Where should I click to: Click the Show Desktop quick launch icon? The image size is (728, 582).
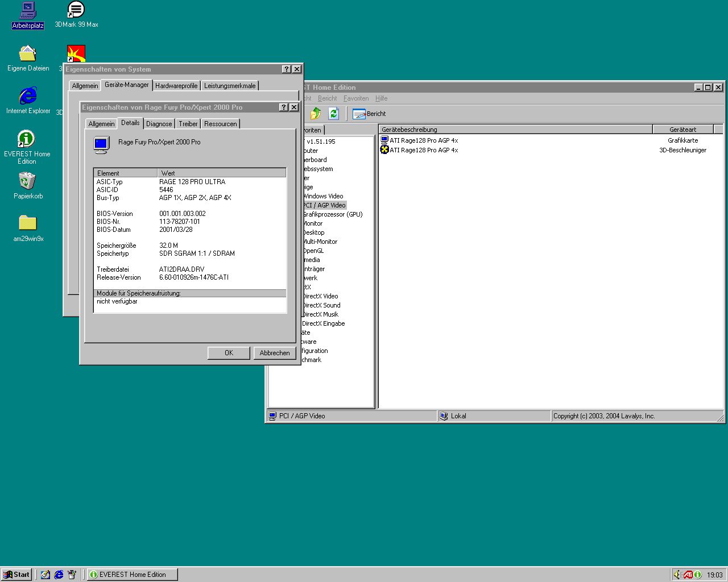click(x=45, y=575)
